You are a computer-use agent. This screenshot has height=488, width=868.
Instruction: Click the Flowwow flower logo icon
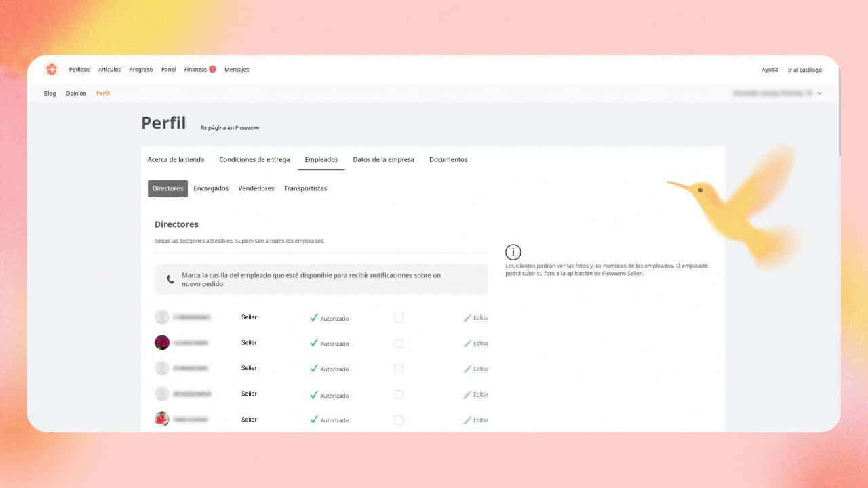point(52,69)
